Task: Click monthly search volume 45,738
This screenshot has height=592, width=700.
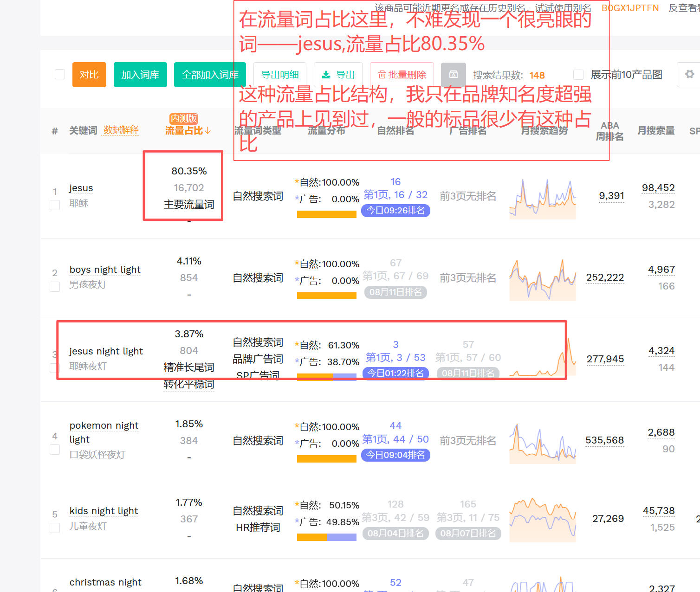Action: click(659, 511)
